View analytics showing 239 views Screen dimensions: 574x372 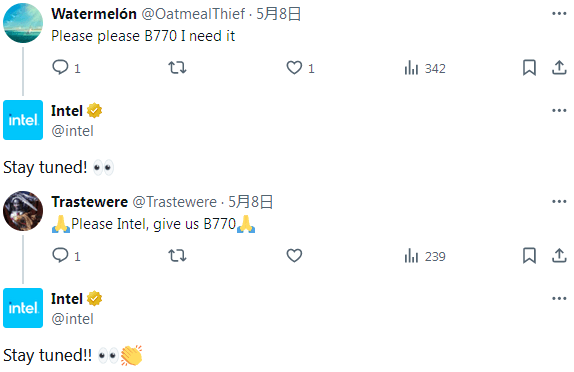click(x=425, y=256)
